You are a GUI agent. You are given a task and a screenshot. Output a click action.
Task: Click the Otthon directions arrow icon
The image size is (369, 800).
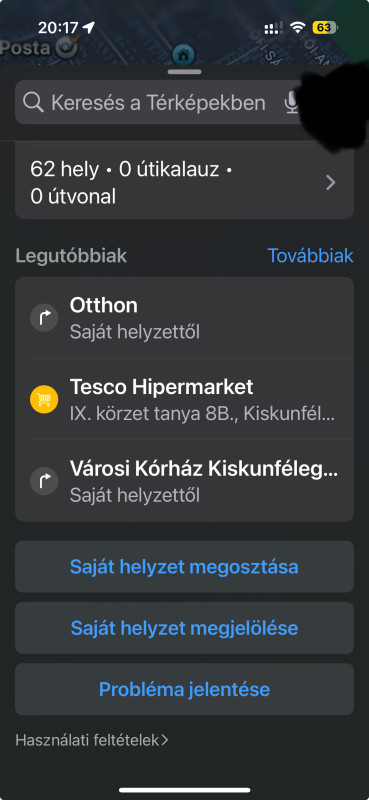[x=44, y=318]
